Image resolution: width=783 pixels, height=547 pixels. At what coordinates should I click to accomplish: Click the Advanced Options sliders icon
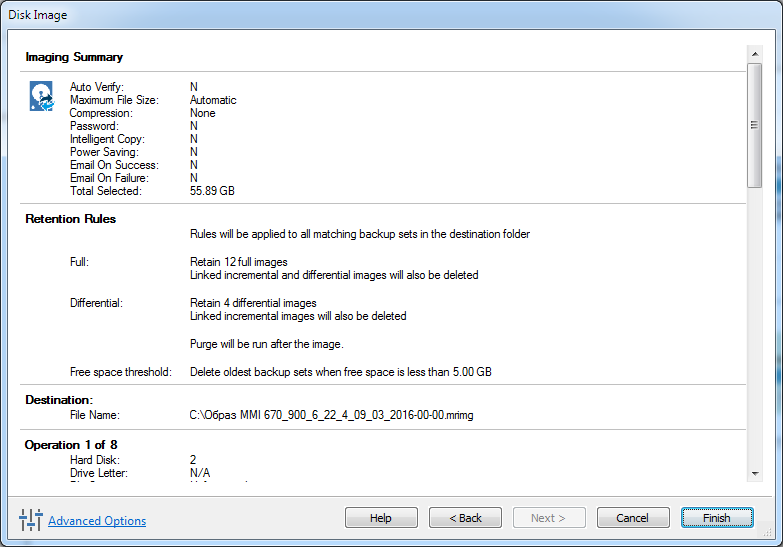(x=29, y=520)
